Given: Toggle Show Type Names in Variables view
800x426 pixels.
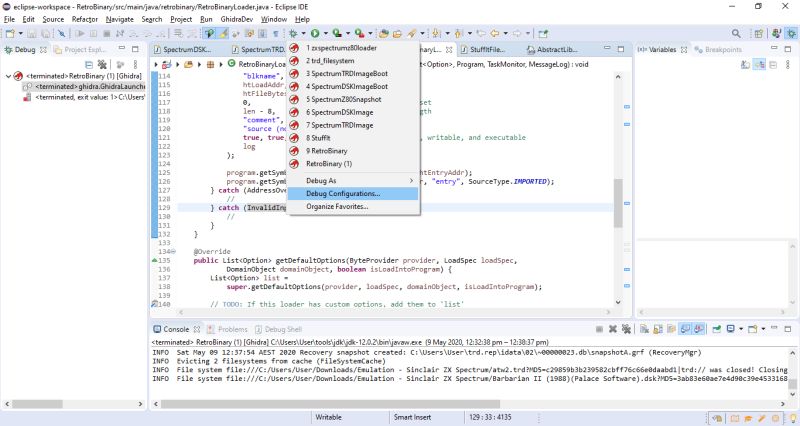Looking at the screenshot, I should coord(745,64).
